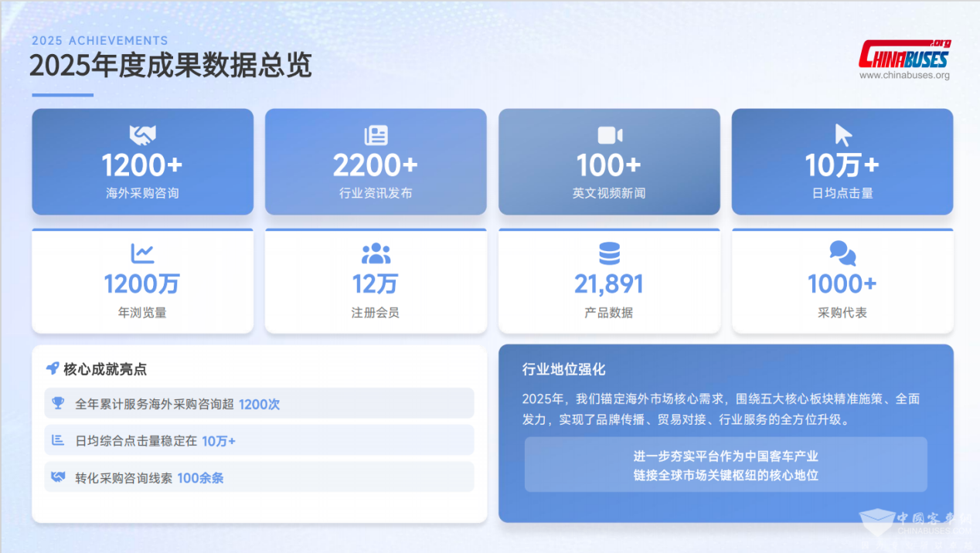
Task: Click the line chart icon above 1200万
Action: 142,253
